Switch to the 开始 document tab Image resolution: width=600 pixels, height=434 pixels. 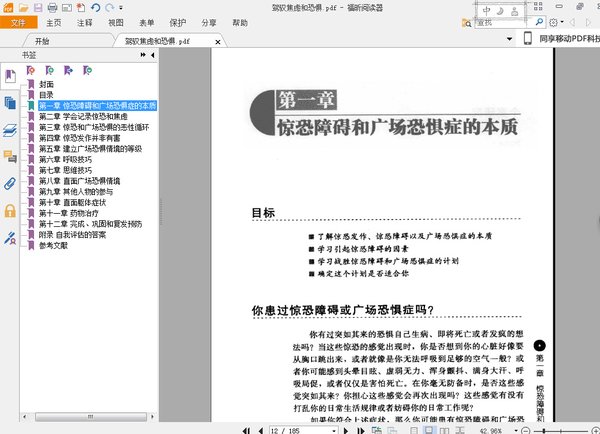coord(42,41)
